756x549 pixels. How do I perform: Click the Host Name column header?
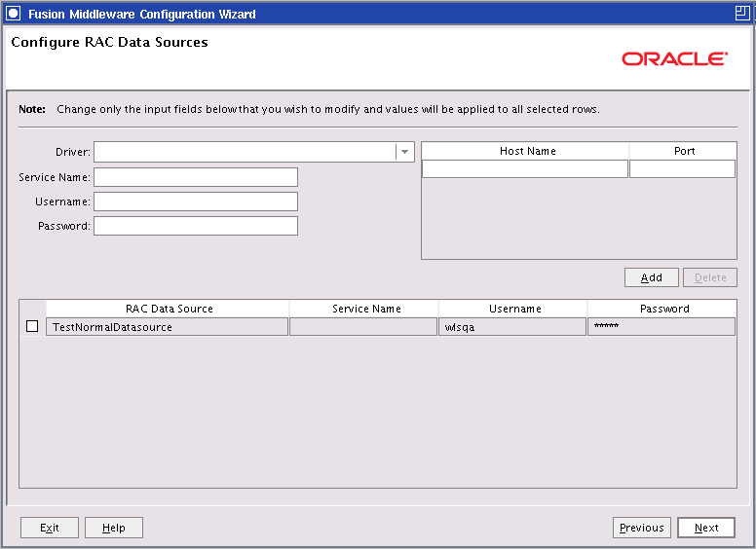click(x=525, y=151)
